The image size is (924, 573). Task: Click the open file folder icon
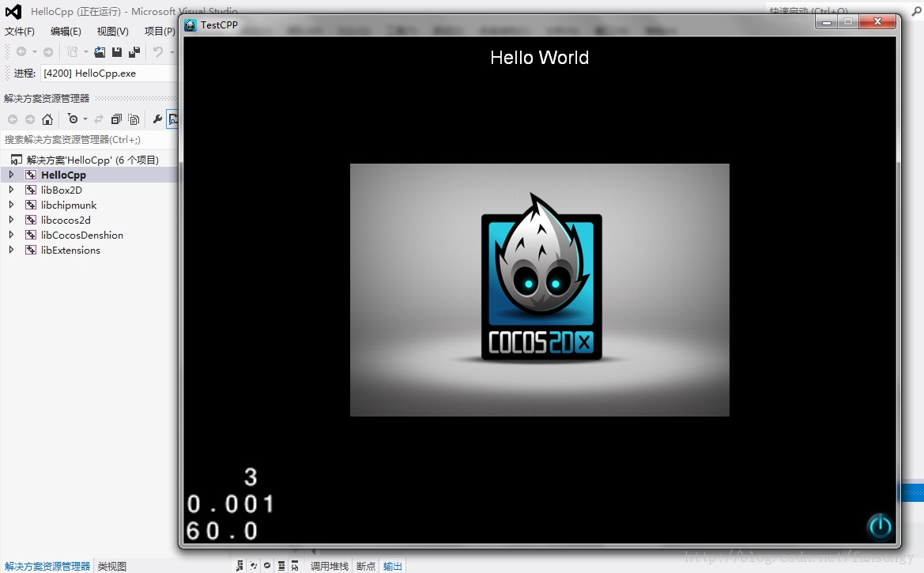point(100,52)
